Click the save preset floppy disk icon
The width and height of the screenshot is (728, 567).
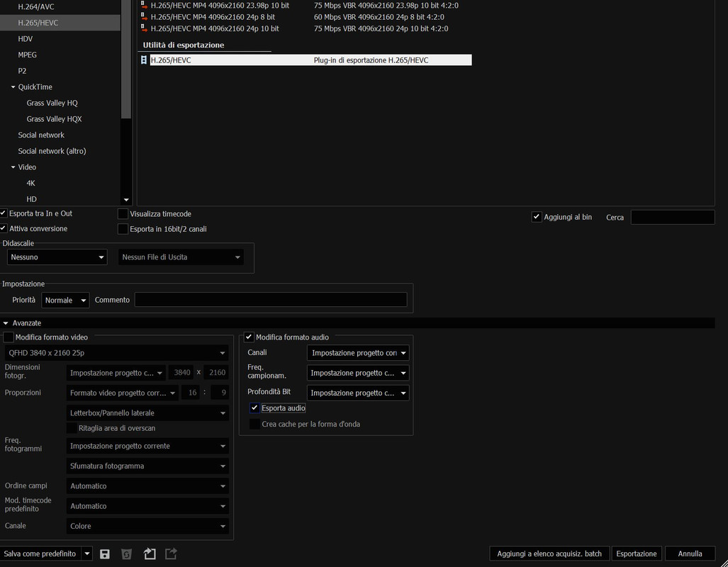click(105, 554)
